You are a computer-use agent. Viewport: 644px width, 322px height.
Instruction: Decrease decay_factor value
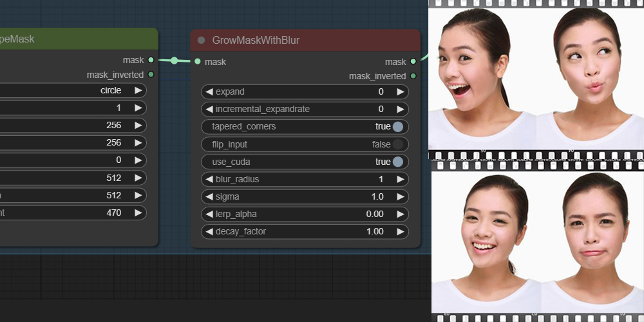[209, 232]
